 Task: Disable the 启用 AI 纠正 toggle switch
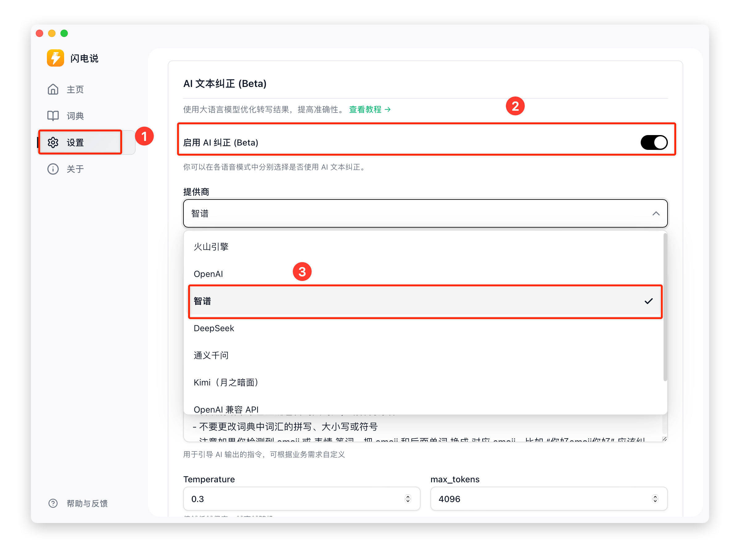tap(654, 142)
